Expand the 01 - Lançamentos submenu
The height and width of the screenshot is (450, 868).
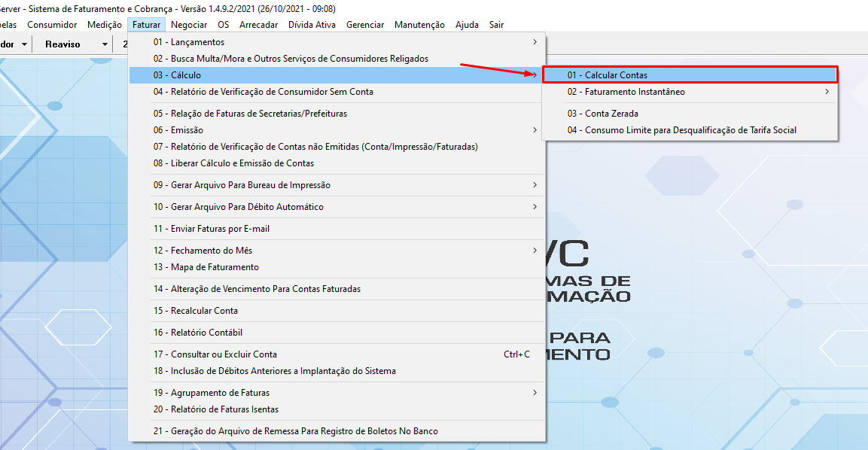coord(188,42)
